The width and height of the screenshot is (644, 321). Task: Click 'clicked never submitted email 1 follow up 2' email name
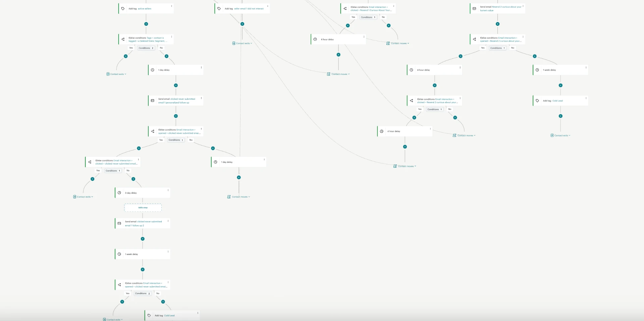click(144, 224)
